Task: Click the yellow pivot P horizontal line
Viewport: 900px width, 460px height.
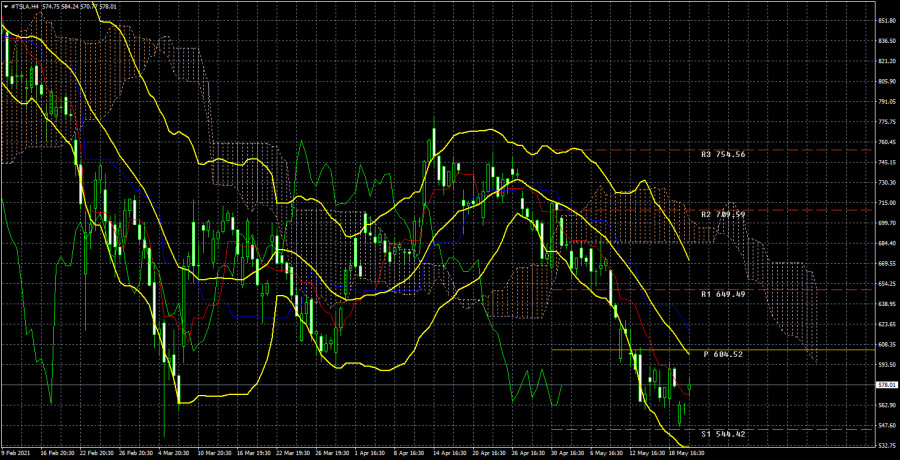Action: 626,349
